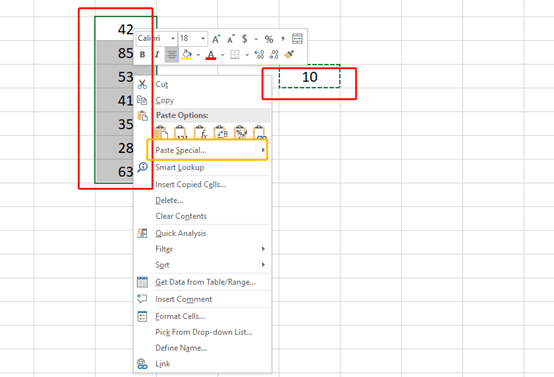This screenshot has width=554, height=377.
Task: Select the copied cell containing 10
Action: [x=310, y=76]
